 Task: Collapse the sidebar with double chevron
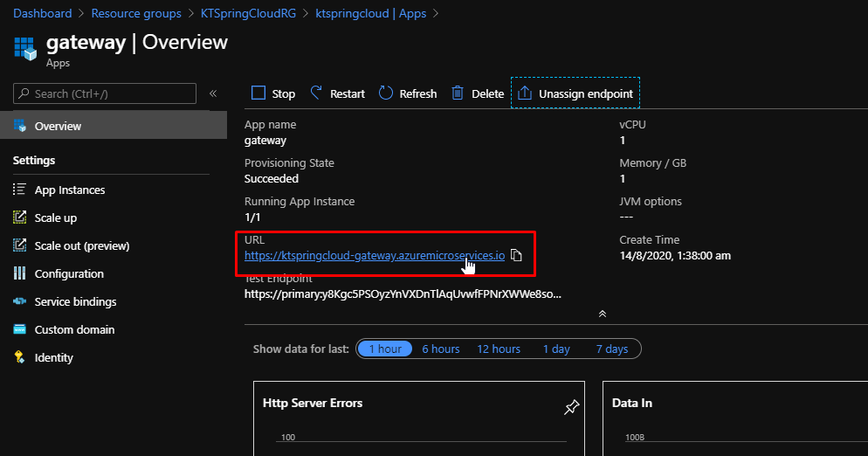click(x=213, y=93)
